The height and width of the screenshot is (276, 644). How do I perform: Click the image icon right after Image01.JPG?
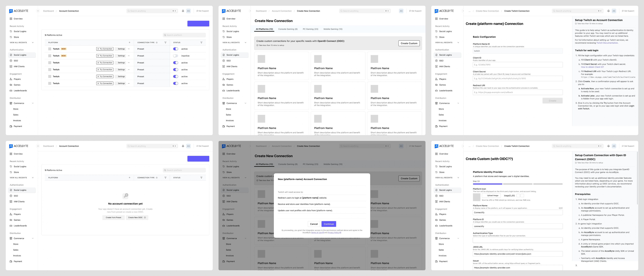click(x=518, y=195)
